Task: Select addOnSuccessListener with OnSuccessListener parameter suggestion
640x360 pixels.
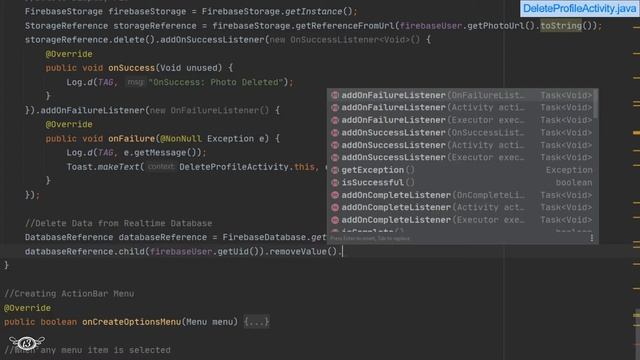Action: (x=462, y=133)
